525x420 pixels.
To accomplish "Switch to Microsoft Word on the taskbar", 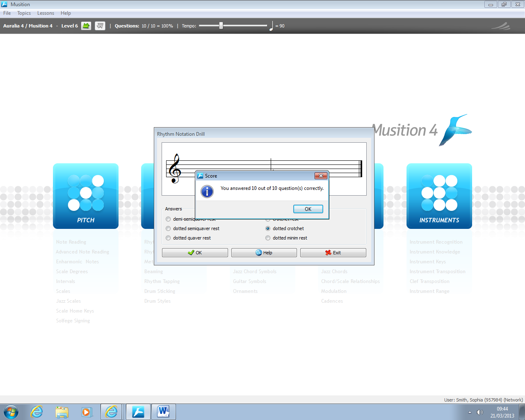I will point(163,412).
